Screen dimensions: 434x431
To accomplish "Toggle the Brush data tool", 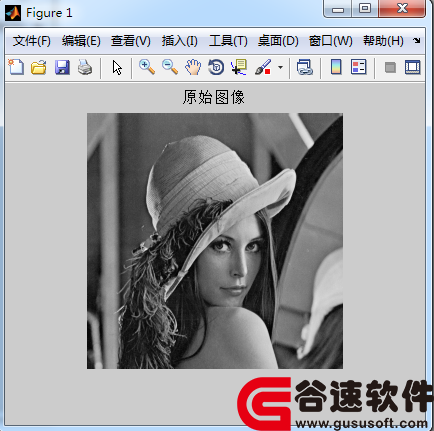I will pyautogui.click(x=263, y=67).
